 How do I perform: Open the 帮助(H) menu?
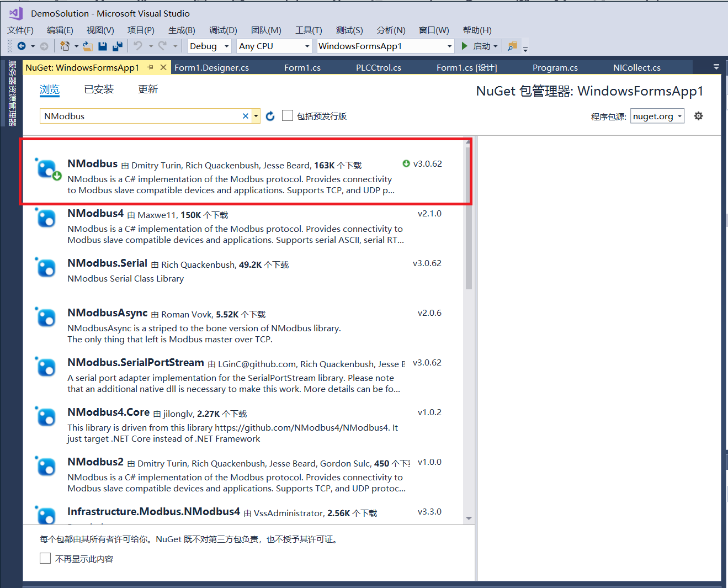click(x=477, y=30)
